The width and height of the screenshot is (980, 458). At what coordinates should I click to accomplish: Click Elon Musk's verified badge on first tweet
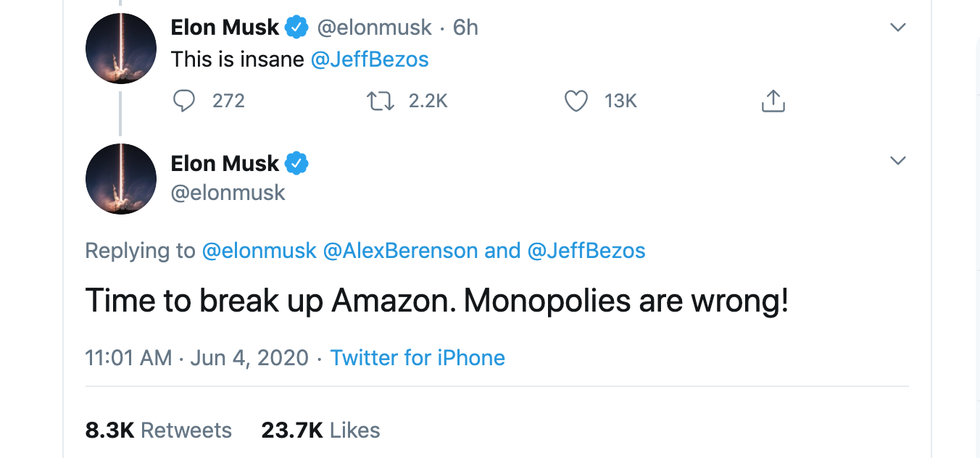click(x=296, y=25)
